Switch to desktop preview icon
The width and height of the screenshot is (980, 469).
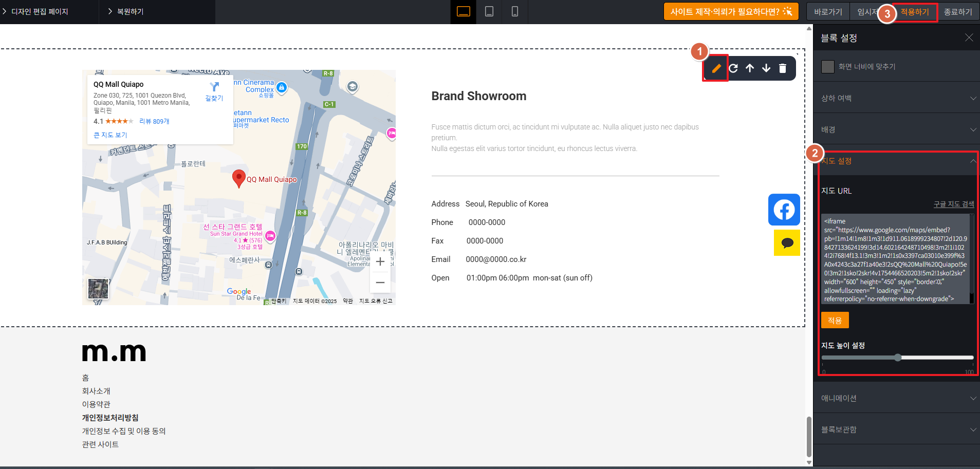point(463,12)
